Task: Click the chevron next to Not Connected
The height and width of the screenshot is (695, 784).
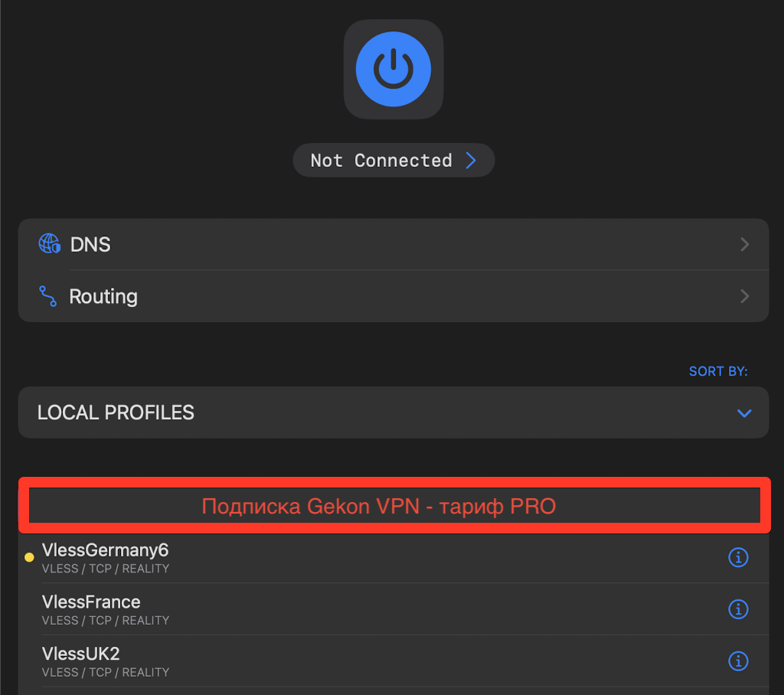Action: coord(471,161)
